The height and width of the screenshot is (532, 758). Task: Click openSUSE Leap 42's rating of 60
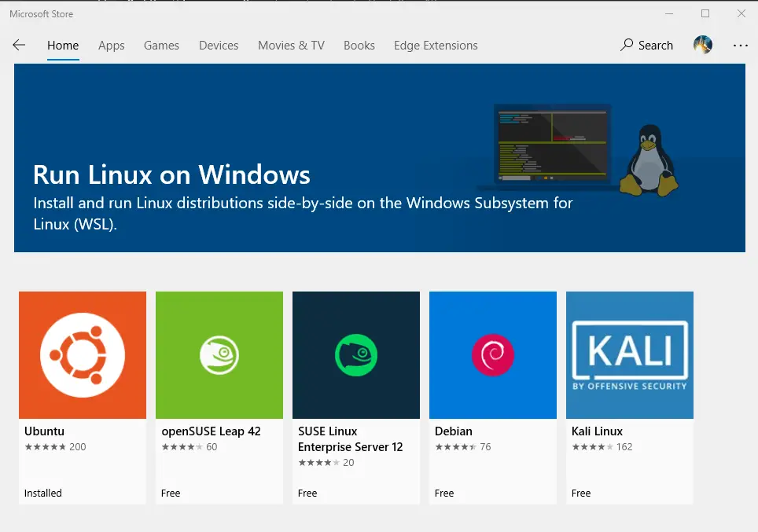coord(189,447)
